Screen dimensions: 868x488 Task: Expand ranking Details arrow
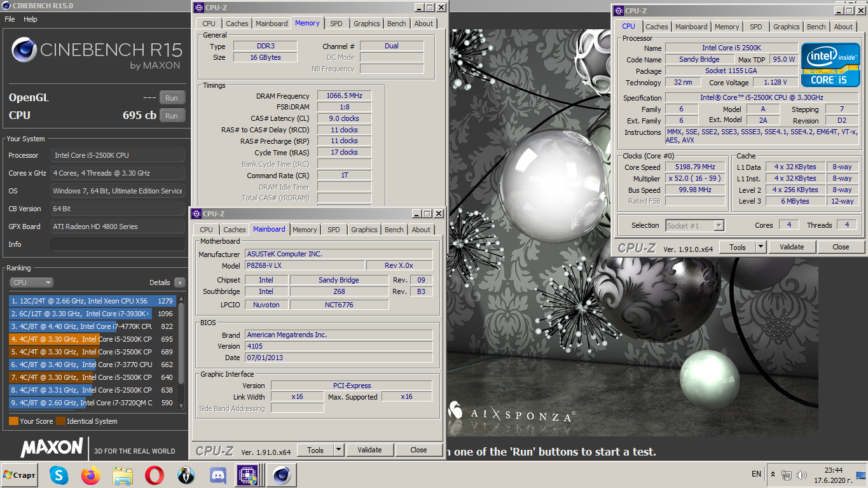179,282
